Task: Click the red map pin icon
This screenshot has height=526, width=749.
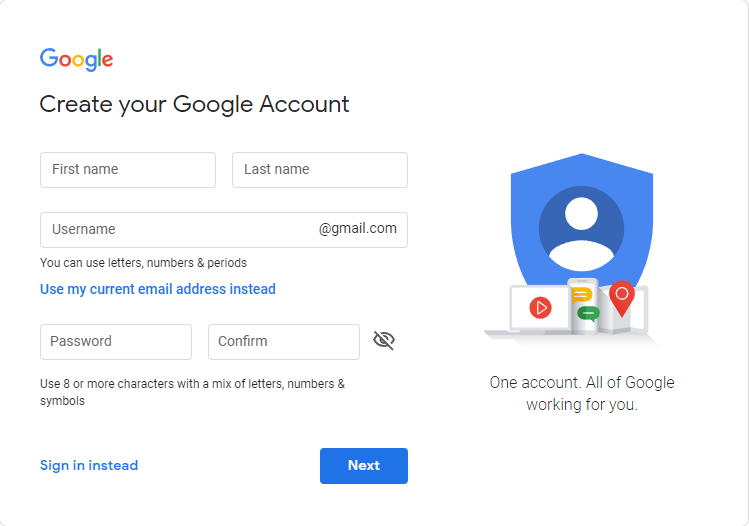Action: click(x=622, y=297)
